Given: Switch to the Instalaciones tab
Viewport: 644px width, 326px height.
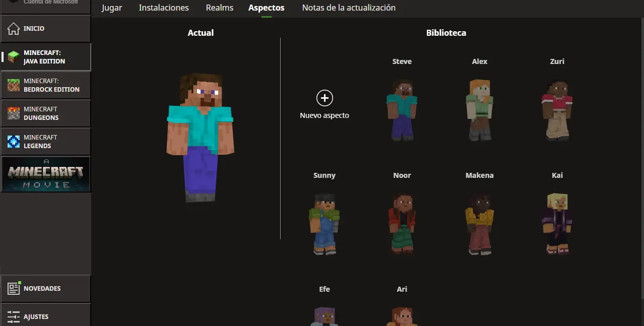Looking at the screenshot, I should tap(164, 8).
